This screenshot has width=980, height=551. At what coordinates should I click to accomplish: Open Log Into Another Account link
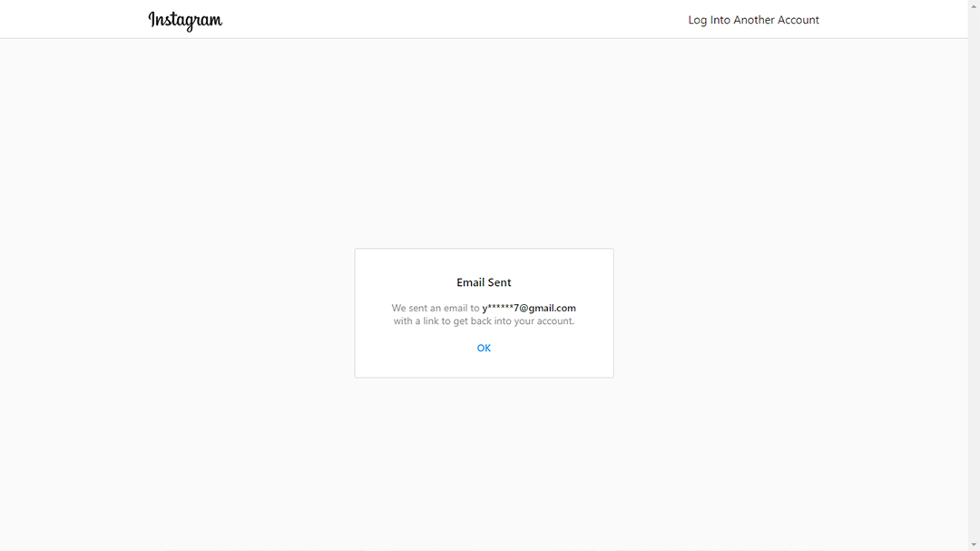753,20
